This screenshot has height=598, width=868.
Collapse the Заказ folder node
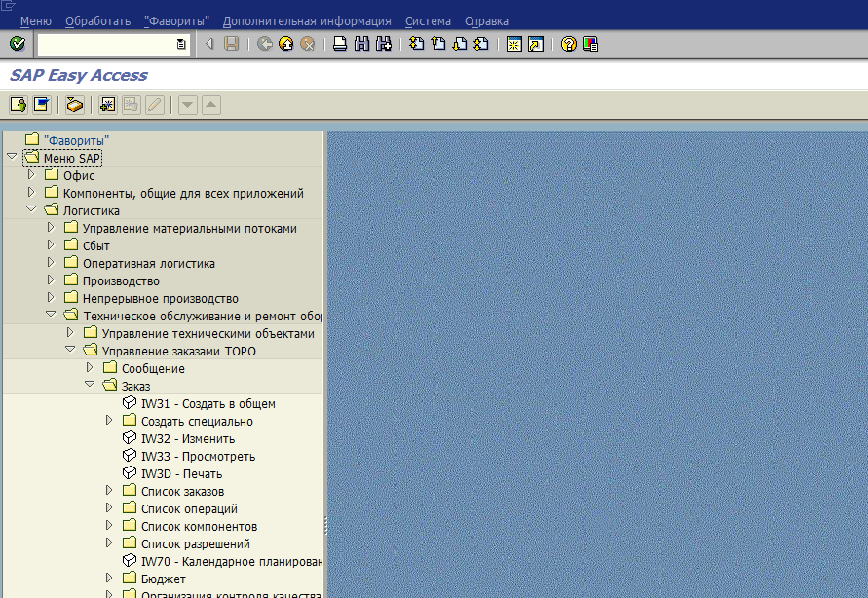coord(90,385)
